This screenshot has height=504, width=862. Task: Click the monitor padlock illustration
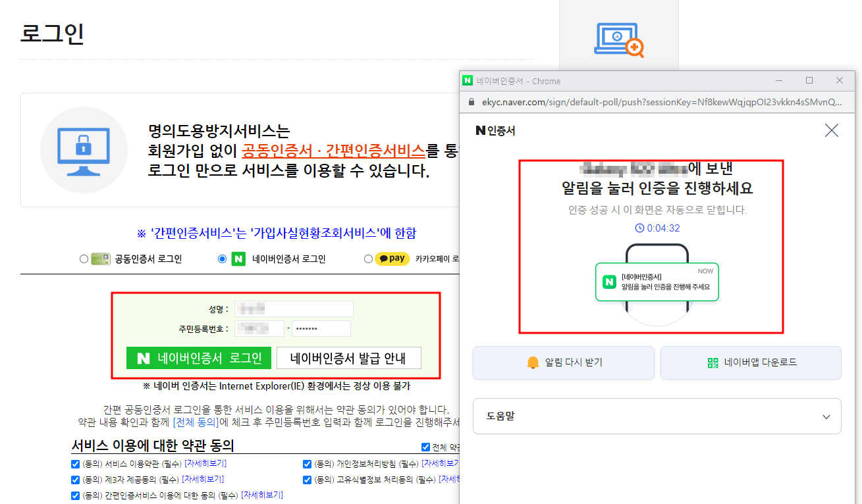[x=83, y=149]
